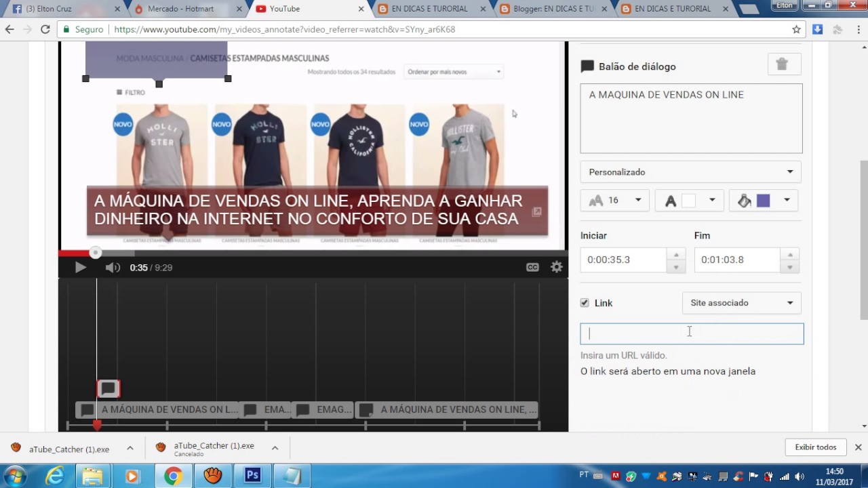The image size is (868, 488).
Task: Decrease the Fim time with down arrow
Action: click(789, 266)
